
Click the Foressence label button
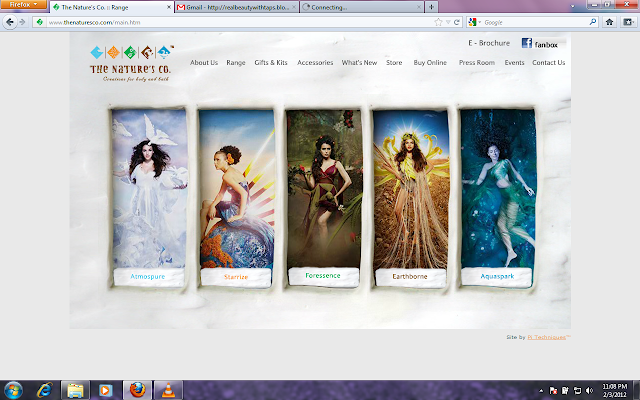(323, 276)
